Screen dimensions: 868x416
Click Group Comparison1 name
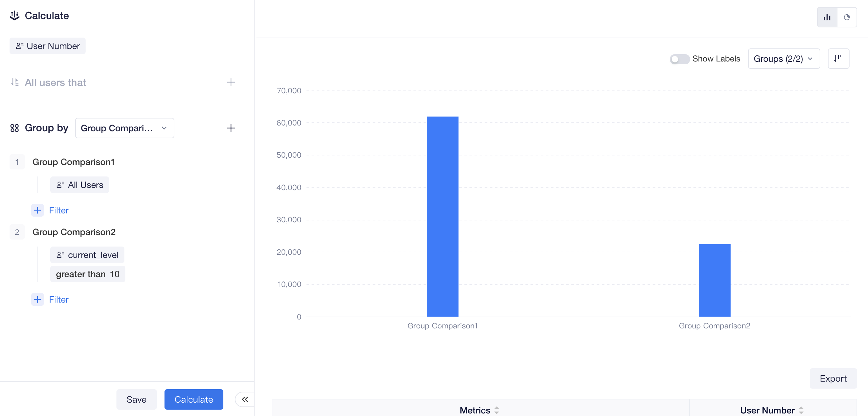(73, 162)
